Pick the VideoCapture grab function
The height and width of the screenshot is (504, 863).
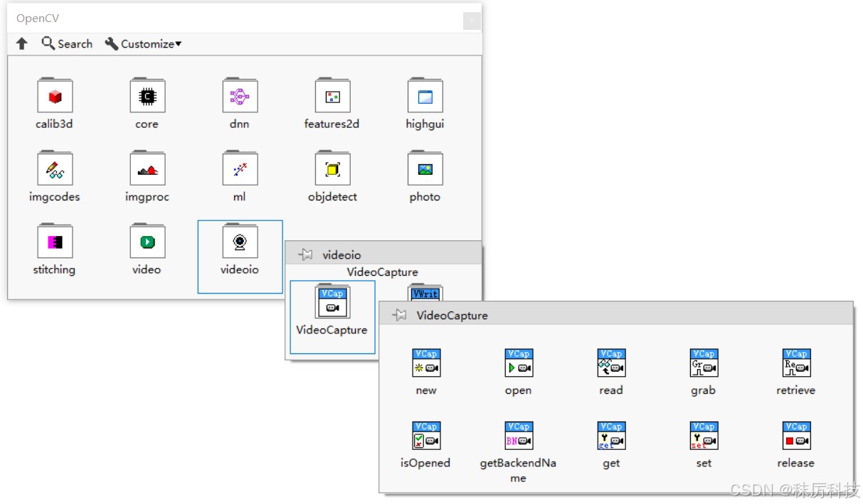click(x=704, y=363)
